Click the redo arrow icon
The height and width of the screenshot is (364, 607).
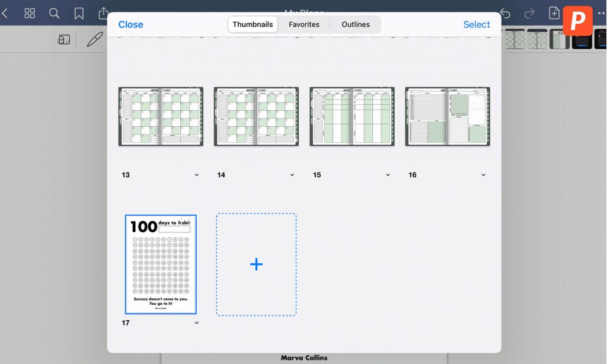click(x=528, y=12)
